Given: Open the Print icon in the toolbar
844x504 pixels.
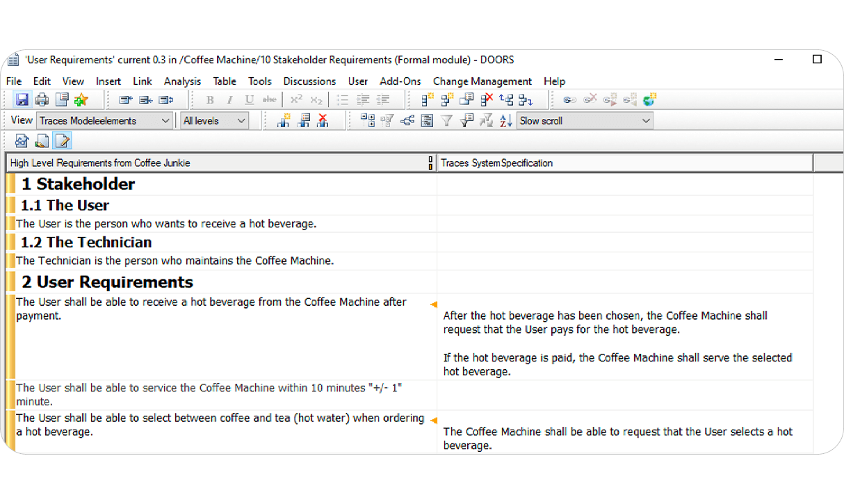Looking at the screenshot, I should [x=41, y=99].
